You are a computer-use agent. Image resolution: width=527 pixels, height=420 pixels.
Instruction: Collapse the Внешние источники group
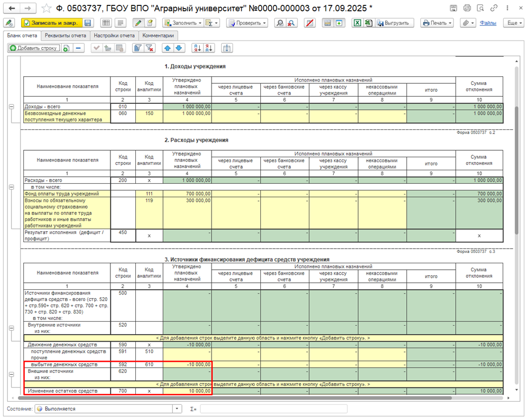point(12,375)
